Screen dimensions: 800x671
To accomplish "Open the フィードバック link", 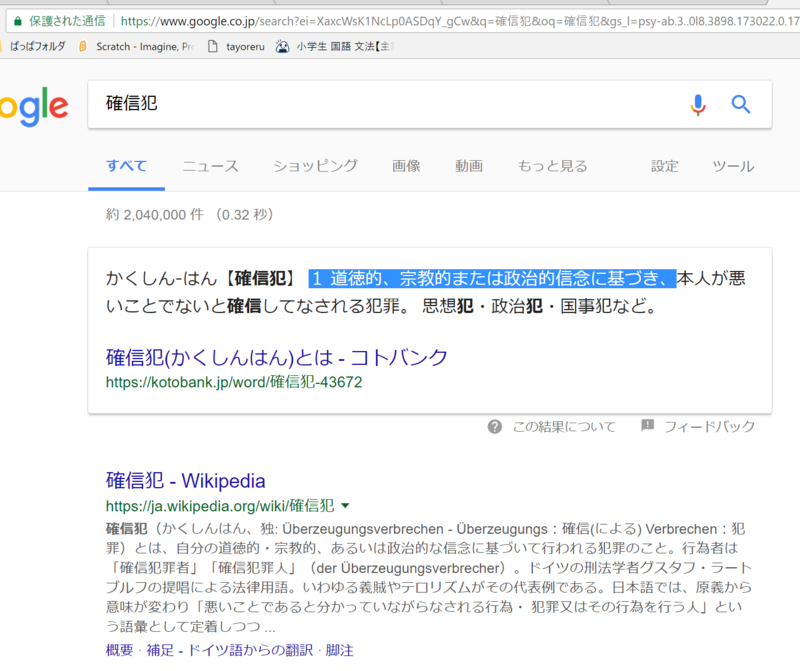I will [x=709, y=427].
